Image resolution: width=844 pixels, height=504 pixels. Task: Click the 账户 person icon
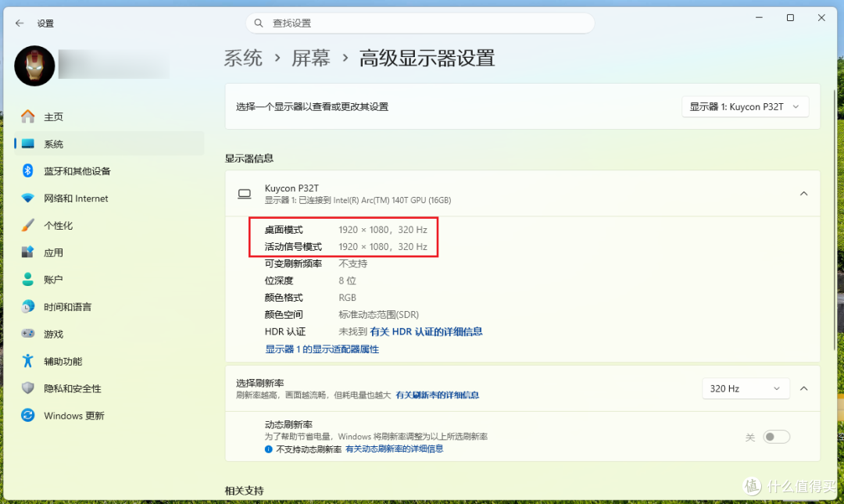28,279
